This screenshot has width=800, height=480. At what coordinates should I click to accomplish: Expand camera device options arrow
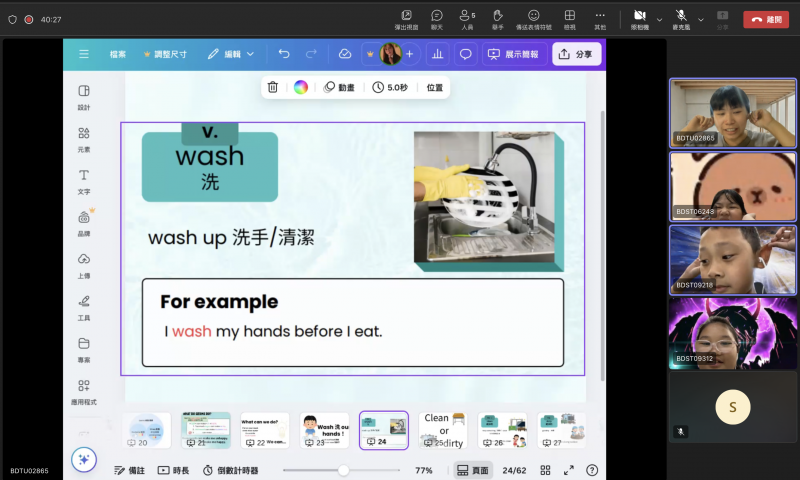pyautogui.click(x=659, y=20)
